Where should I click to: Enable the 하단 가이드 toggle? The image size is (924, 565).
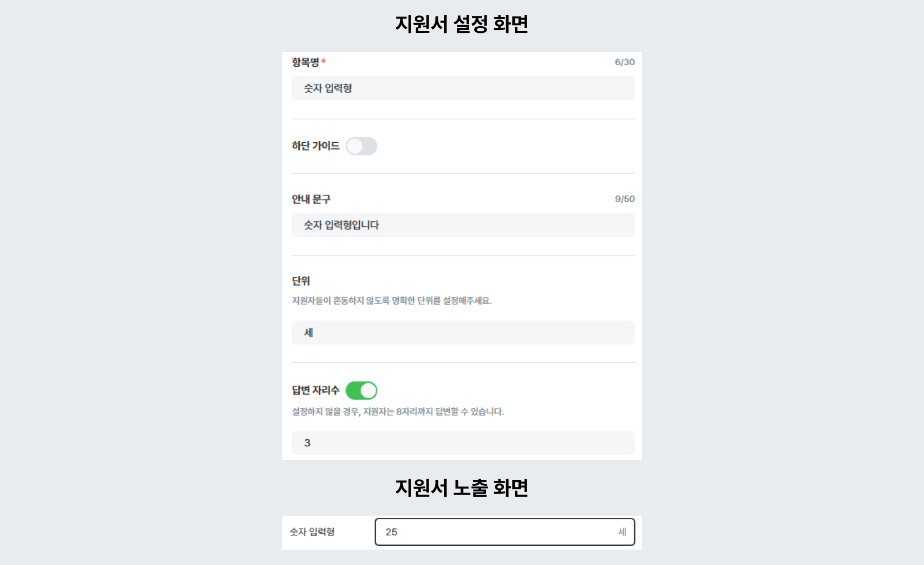pos(362,146)
